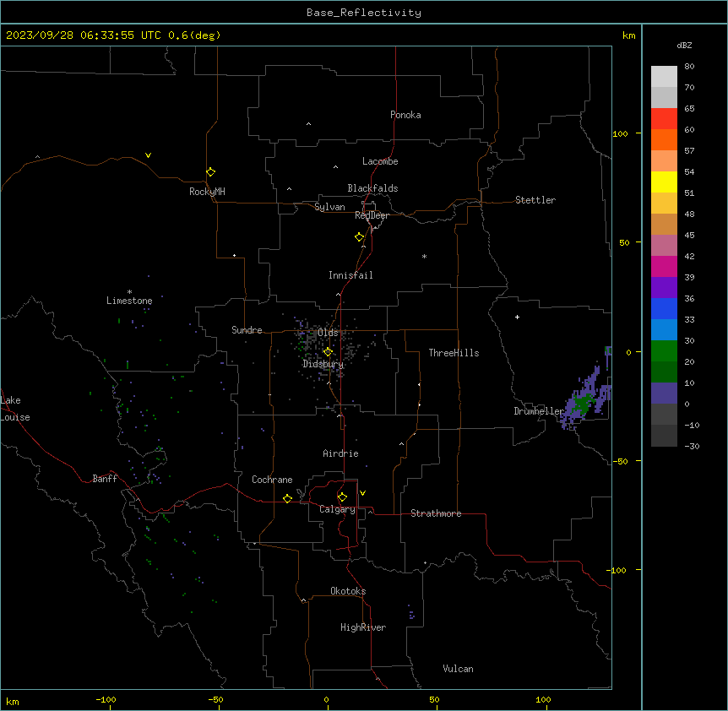Click the Lake Louise label
Viewport: 728px width, 711px height.
point(15,409)
